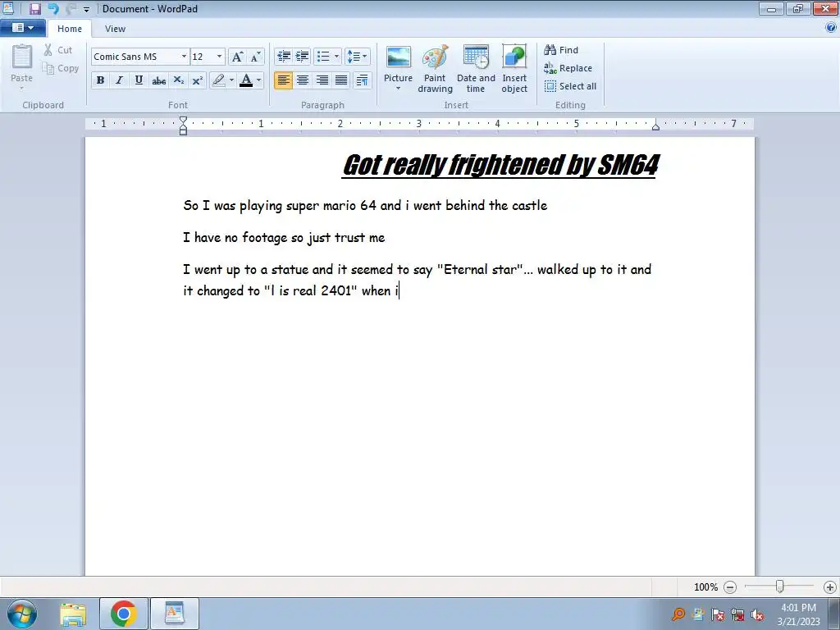The height and width of the screenshot is (630, 840).
Task: Toggle Superscript formatting
Action: pyautogui.click(x=198, y=80)
